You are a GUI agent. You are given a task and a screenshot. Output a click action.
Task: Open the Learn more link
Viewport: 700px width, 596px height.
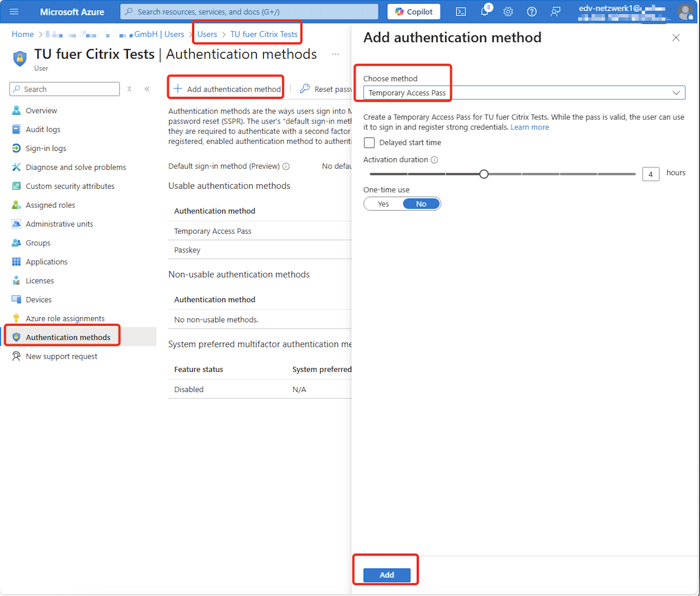click(x=529, y=127)
